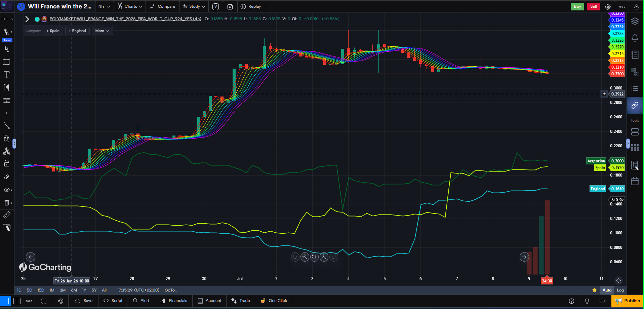Expand crosshair tool options arrow
The image size is (644, 309).
pos(12,19)
